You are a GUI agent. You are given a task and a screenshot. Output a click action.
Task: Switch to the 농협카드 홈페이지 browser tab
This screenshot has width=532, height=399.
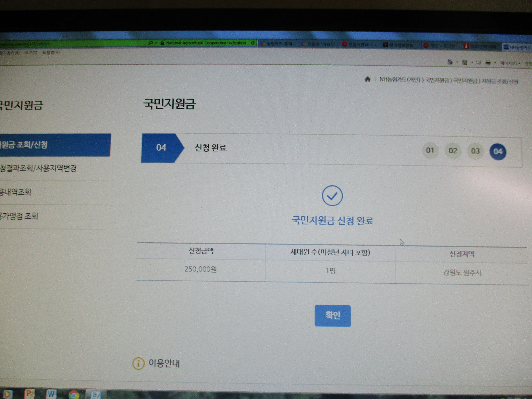point(278,44)
